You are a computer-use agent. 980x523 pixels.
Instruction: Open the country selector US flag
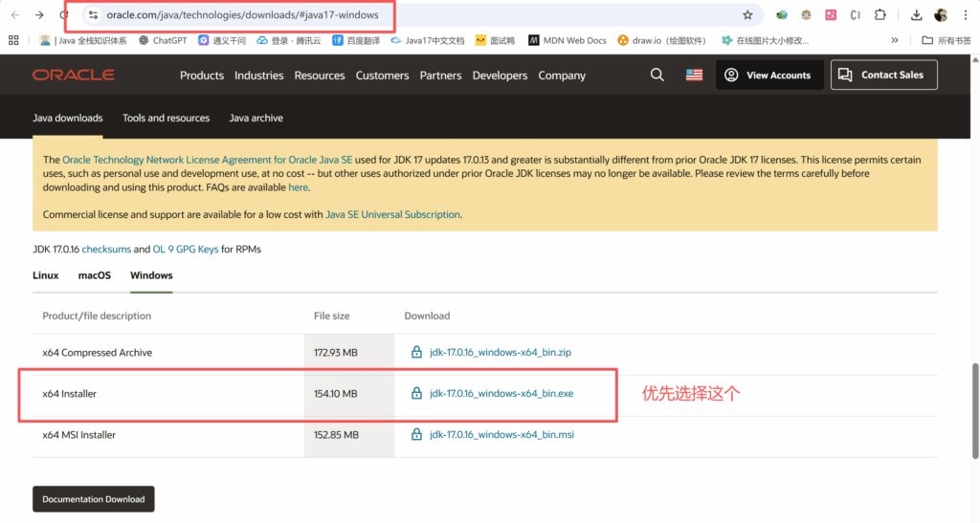click(x=694, y=75)
